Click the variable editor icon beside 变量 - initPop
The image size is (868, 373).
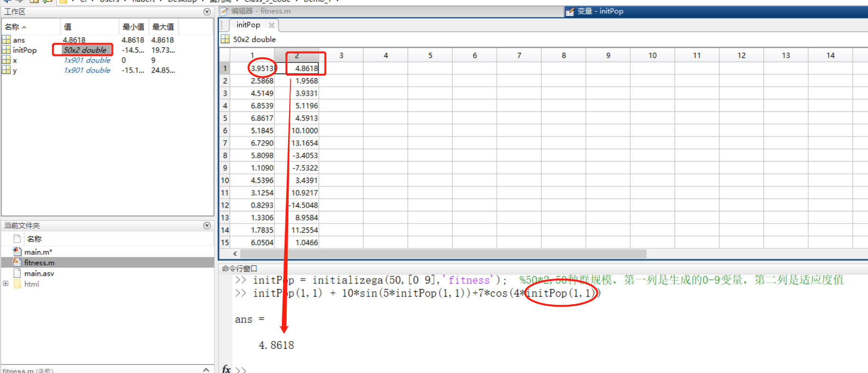coord(570,11)
